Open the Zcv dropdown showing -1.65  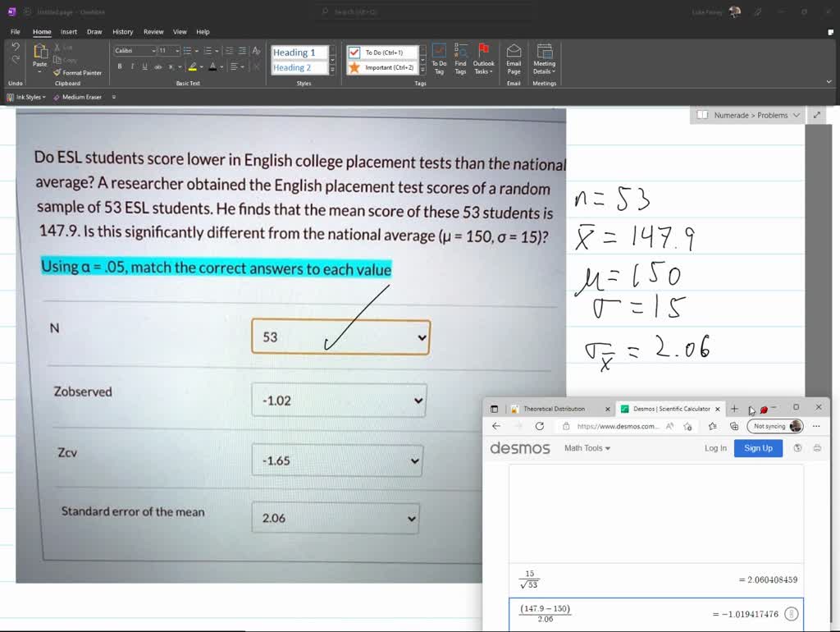[337, 460]
